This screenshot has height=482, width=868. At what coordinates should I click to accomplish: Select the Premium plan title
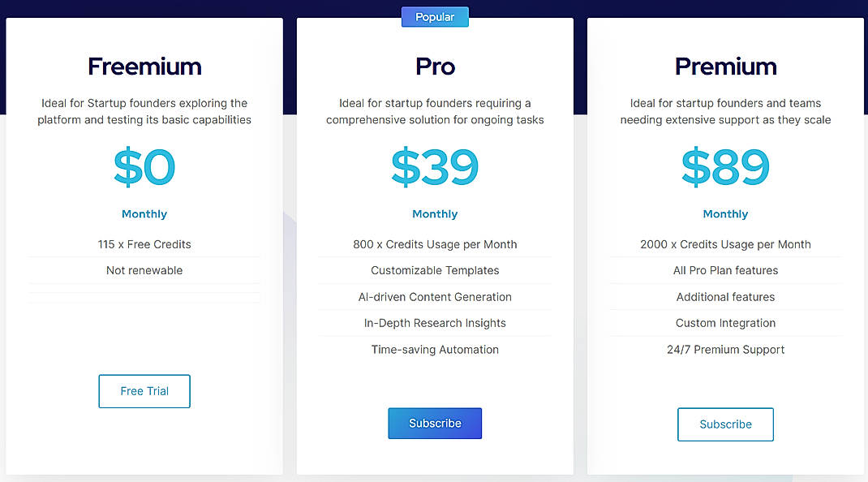pos(725,67)
